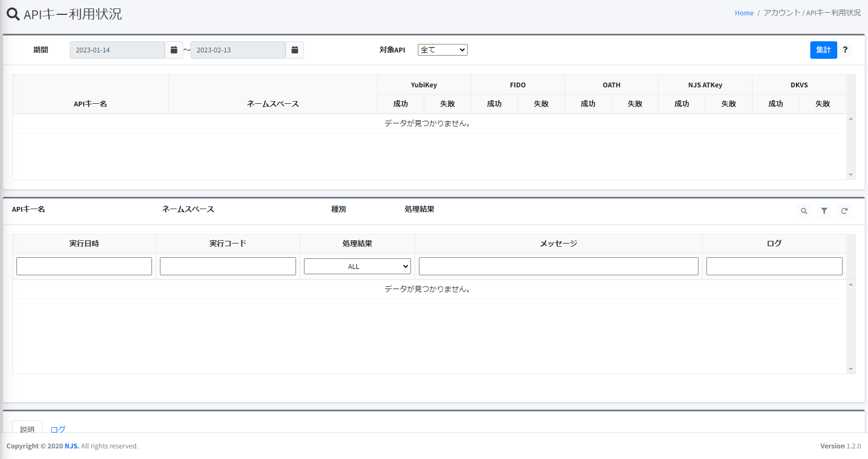Click the question mark help button
Viewport: 868px width, 459px height.
pos(845,50)
